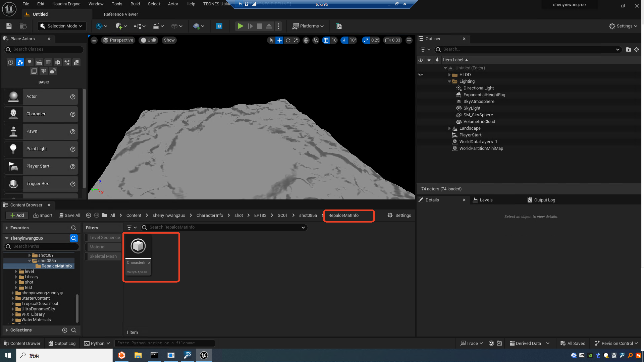Select the translate gizmo tool in viewport
The image size is (644, 362).
tap(279, 40)
